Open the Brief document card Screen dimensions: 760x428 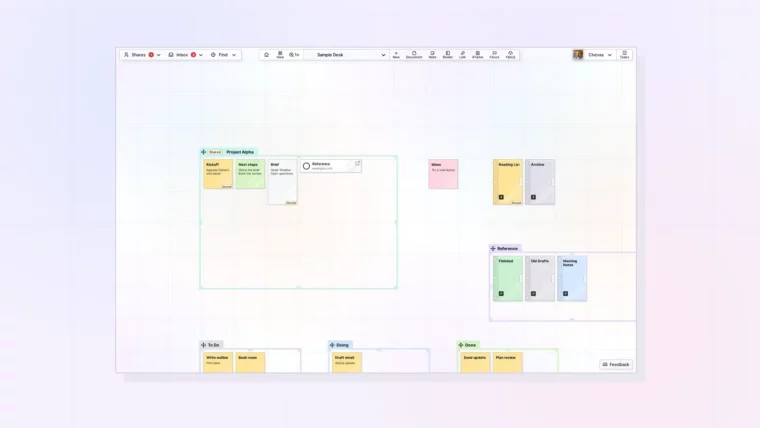[x=283, y=182]
